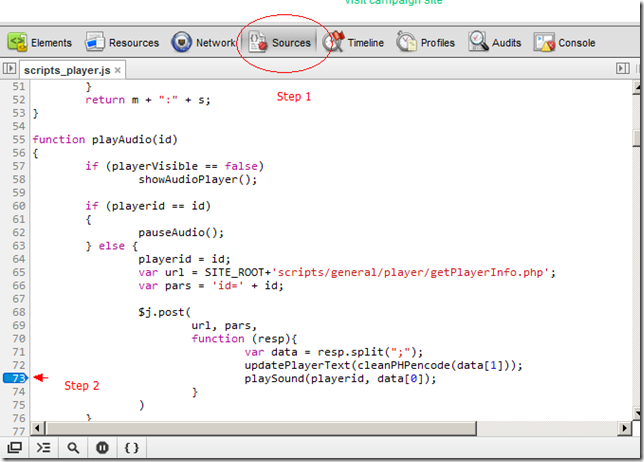Click 'showAudioPlayer();' code text
The height and width of the screenshot is (462, 644).
click(x=198, y=179)
